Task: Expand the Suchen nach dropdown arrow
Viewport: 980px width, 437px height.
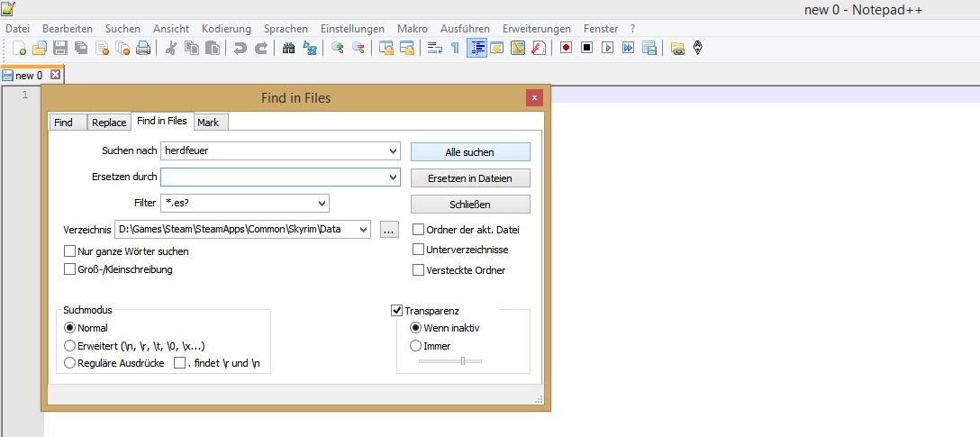Action: [393, 151]
